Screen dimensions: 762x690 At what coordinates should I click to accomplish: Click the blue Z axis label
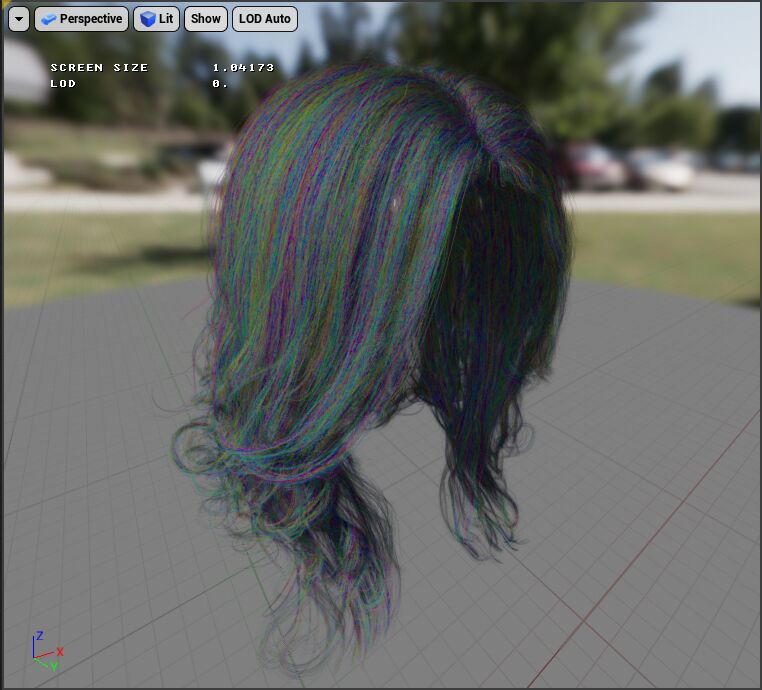coord(39,635)
